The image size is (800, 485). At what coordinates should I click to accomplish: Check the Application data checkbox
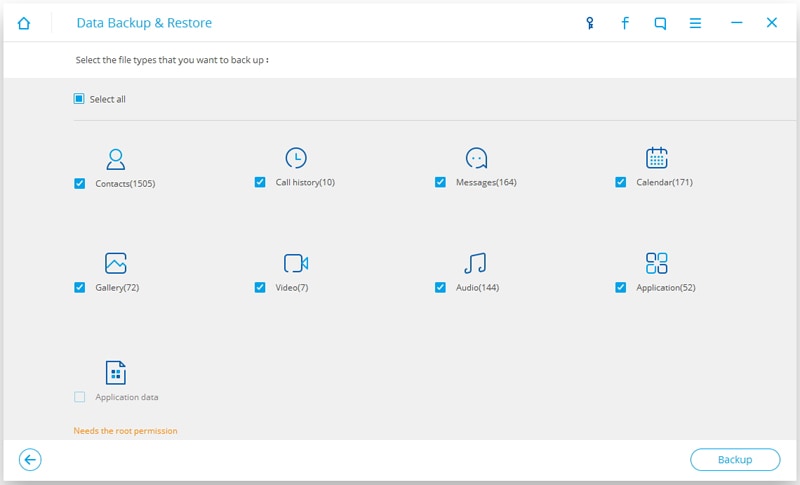pyautogui.click(x=80, y=397)
